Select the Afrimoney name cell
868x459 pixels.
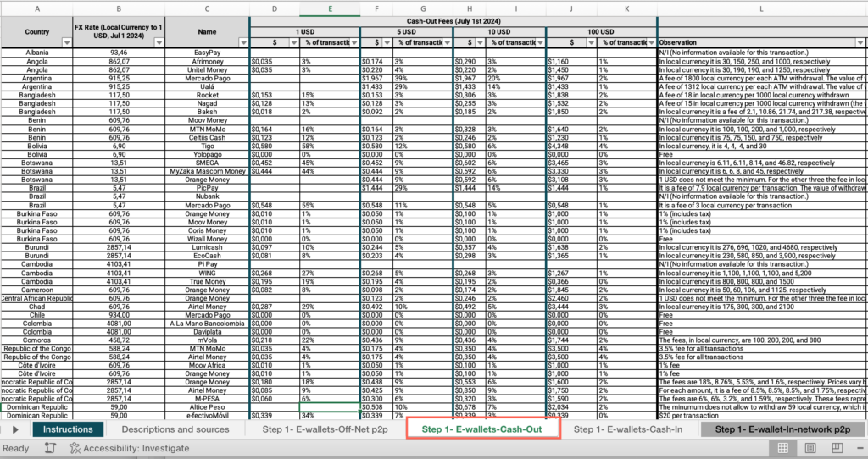[x=207, y=61]
